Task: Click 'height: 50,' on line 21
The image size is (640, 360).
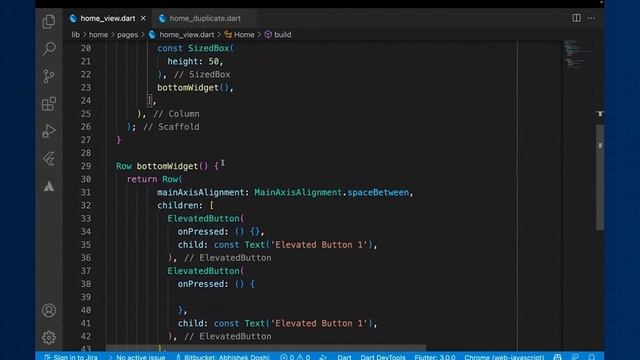Action: [196, 62]
